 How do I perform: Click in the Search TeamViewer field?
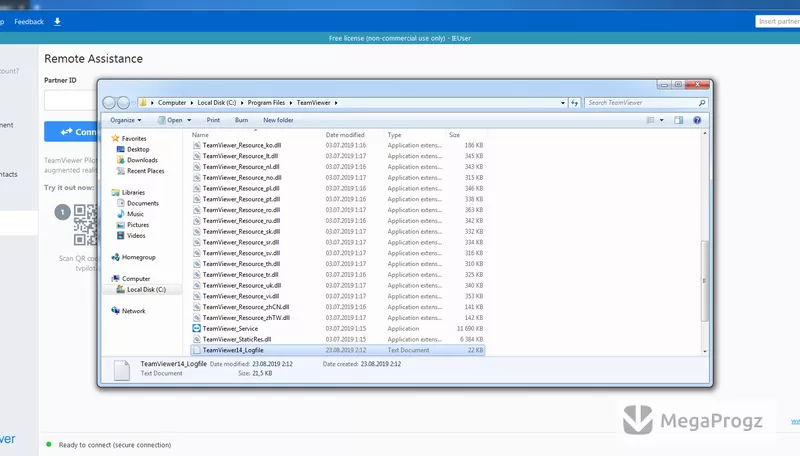[x=641, y=103]
